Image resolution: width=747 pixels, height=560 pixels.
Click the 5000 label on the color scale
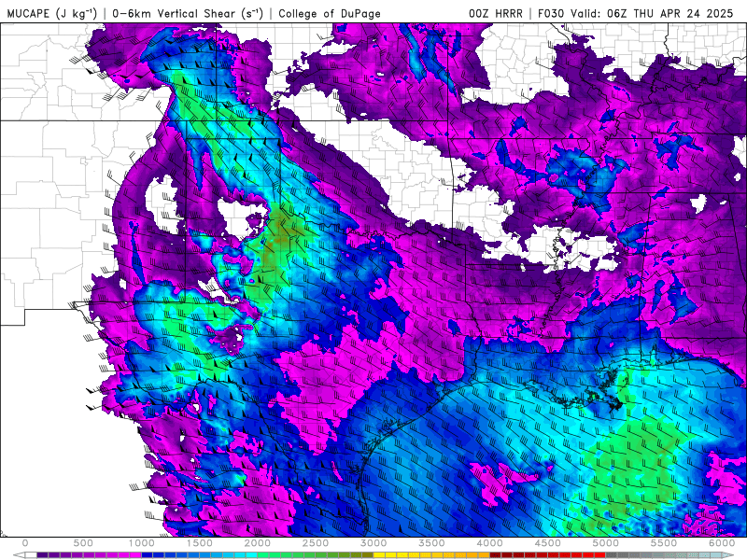(x=605, y=543)
